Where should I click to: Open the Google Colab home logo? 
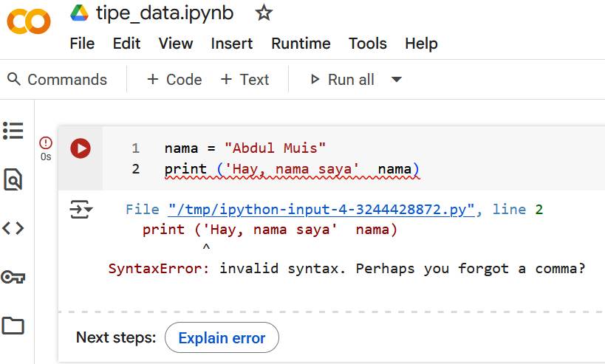(29, 21)
